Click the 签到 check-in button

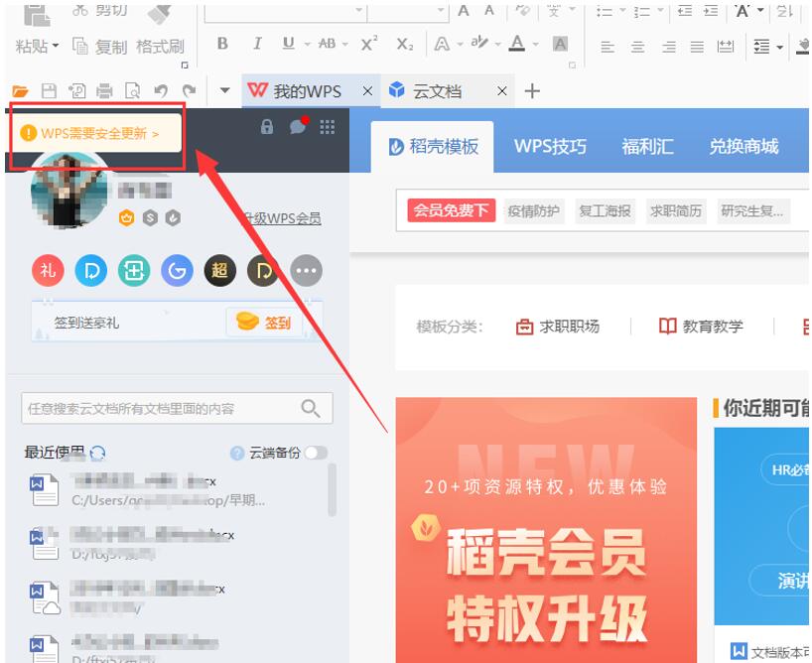pos(264,323)
